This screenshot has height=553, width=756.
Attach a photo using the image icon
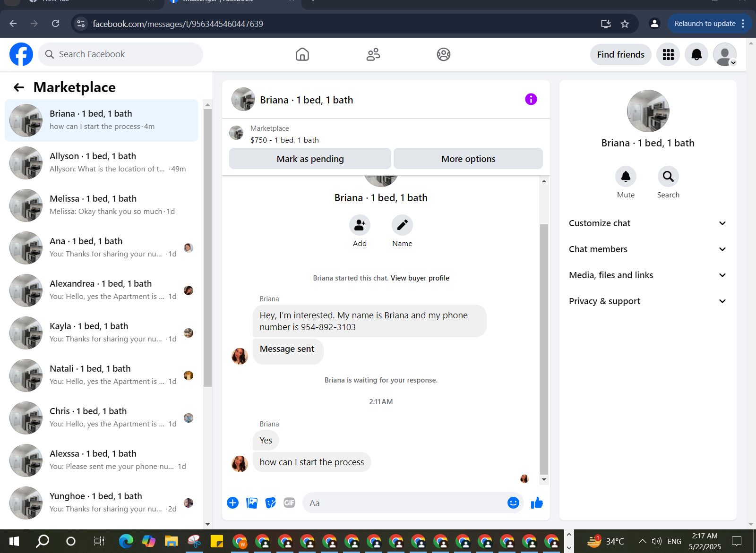point(252,503)
